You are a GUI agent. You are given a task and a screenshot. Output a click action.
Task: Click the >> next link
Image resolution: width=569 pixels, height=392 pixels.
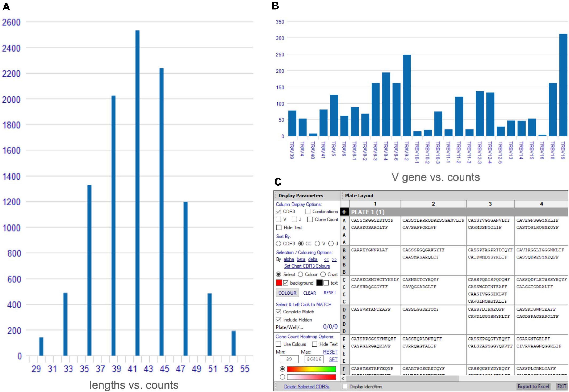(334, 260)
